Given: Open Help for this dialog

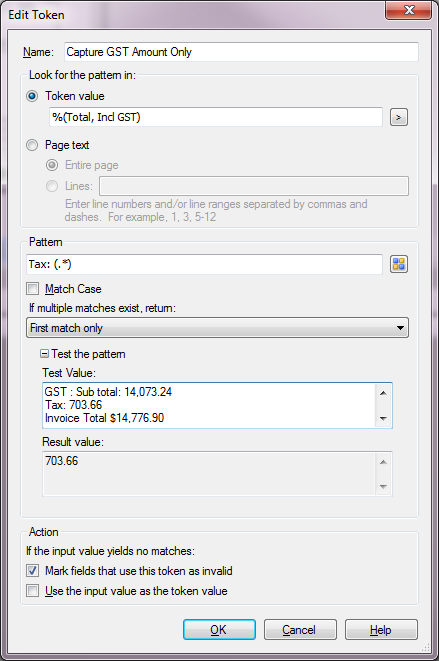Looking at the screenshot, I should [x=381, y=629].
